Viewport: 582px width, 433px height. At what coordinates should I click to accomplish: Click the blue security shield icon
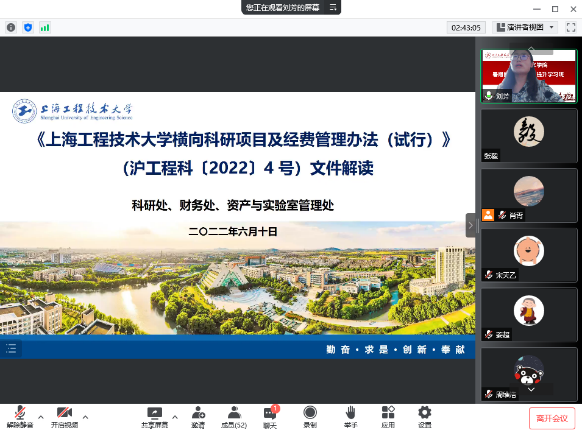tap(28, 27)
